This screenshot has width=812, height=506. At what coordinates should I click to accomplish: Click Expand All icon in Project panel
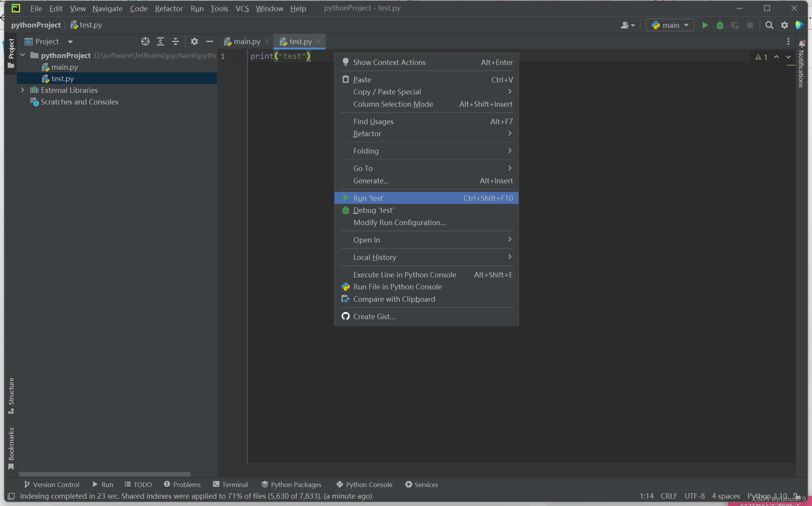pos(160,41)
